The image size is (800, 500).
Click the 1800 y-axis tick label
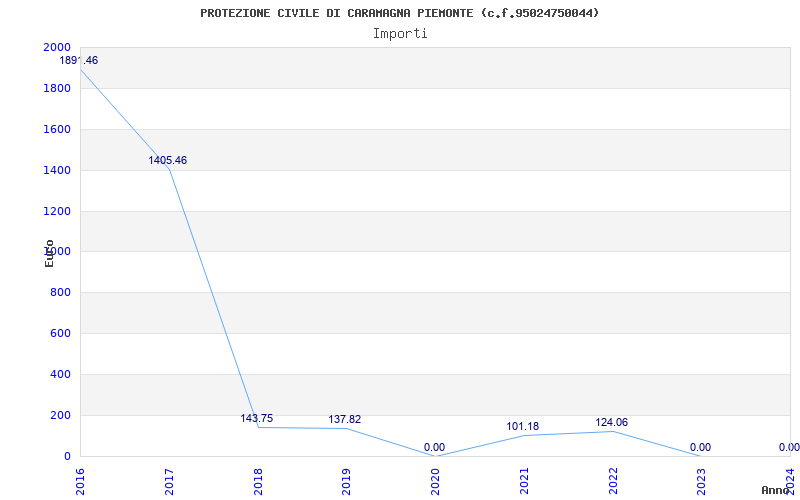(57, 89)
